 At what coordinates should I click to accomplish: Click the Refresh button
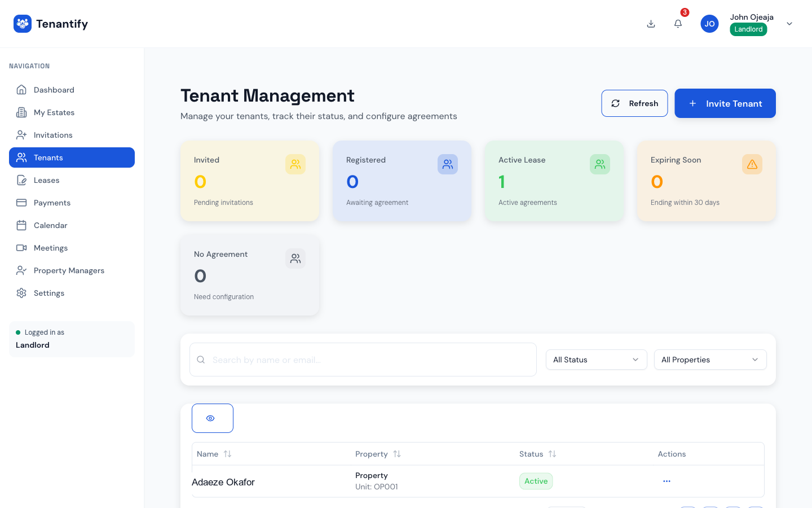tap(634, 103)
